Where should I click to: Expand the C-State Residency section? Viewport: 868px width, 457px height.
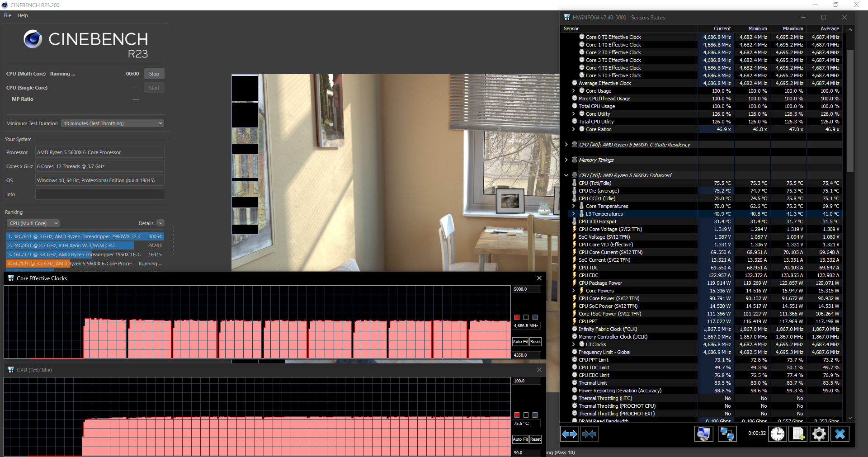click(566, 145)
